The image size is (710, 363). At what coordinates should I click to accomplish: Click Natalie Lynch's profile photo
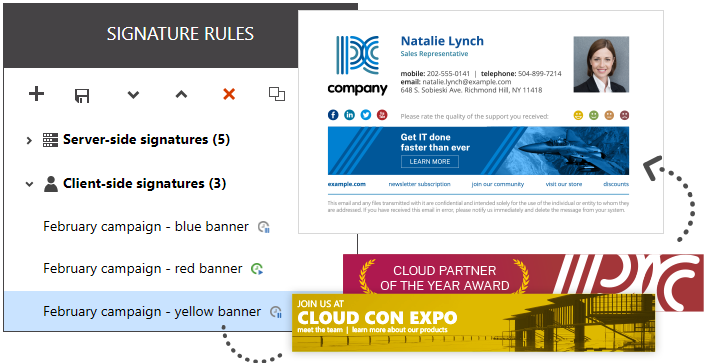coord(601,64)
